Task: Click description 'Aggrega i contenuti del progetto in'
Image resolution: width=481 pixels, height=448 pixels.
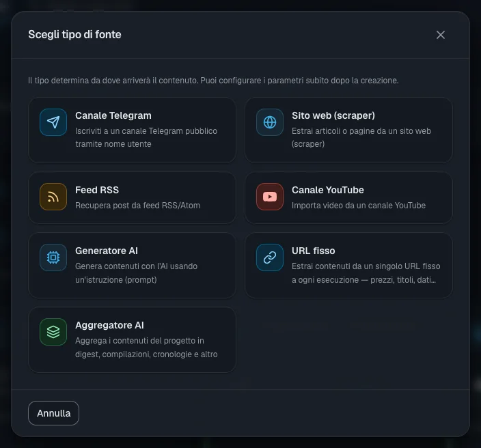Action: click(139, 341)
